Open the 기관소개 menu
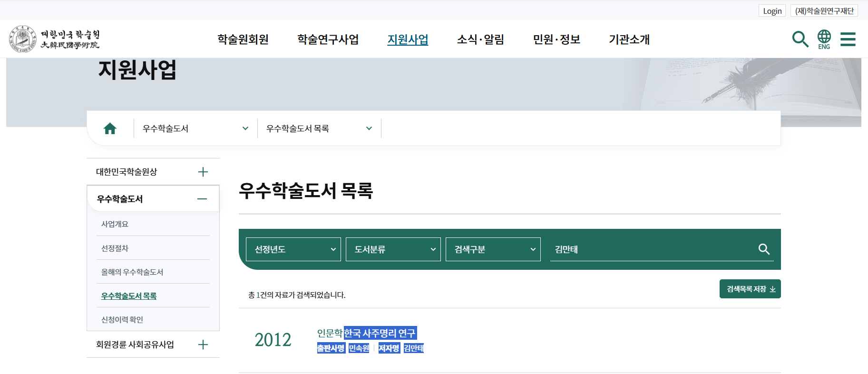868x374 pixels. (x=629, y=39)
